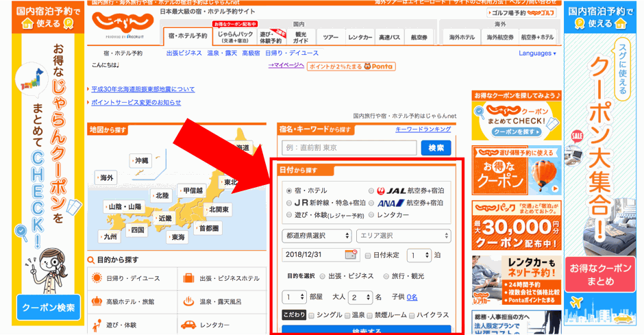Image resolution: width=644 pixels, height=335 pixels.
Task: Switch to the じゃらんパック tab
Action: tap(235, 37)
